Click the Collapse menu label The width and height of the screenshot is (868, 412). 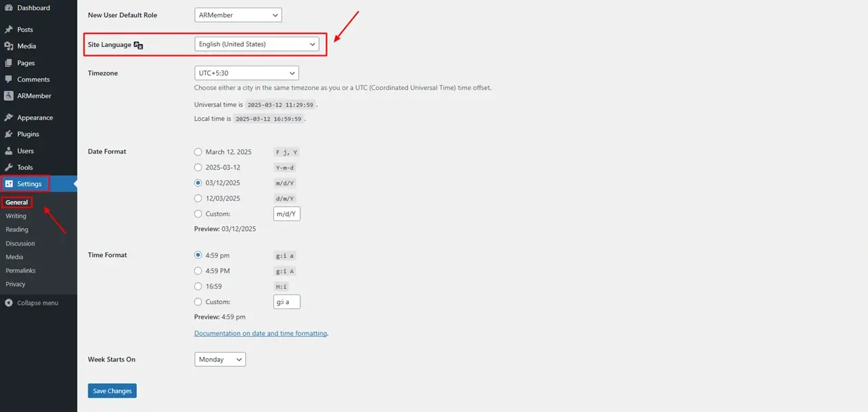tap(38, 303)
